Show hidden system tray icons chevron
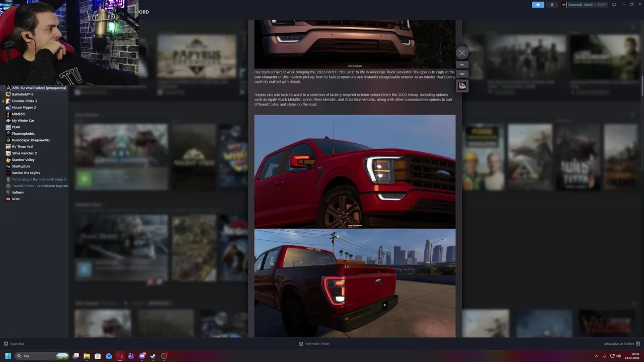Image resolution: width=644 pixels, height=362 pixels. coord(596,356)
